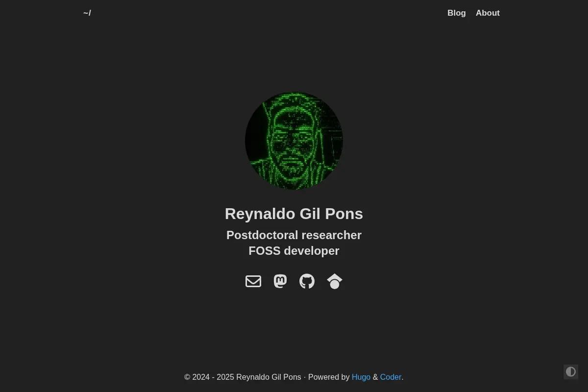Follow the Coder theme link

391,377
